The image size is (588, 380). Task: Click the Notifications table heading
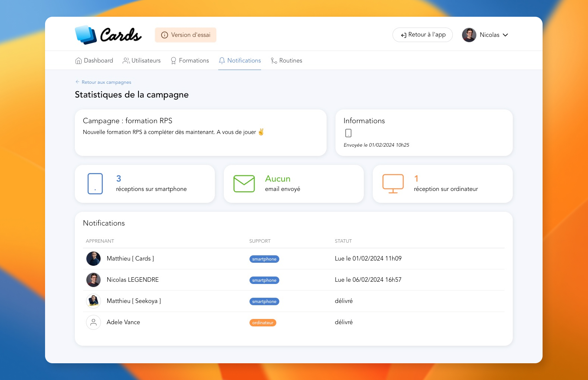pyautogui.click(x=104, y=223)
